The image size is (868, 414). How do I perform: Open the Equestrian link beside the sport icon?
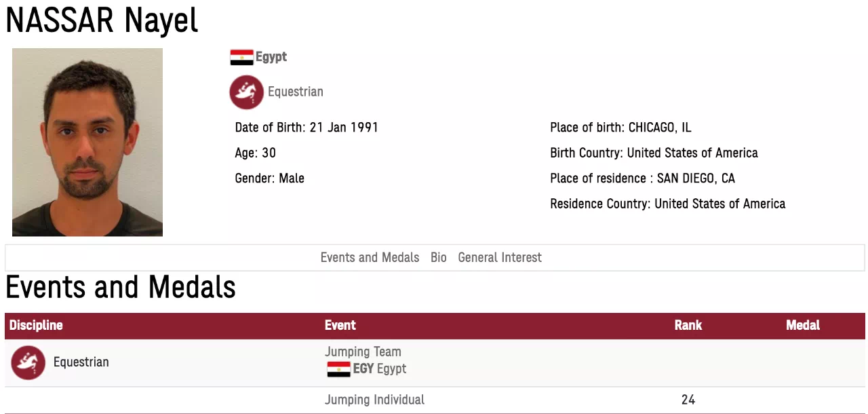point(296,92)
